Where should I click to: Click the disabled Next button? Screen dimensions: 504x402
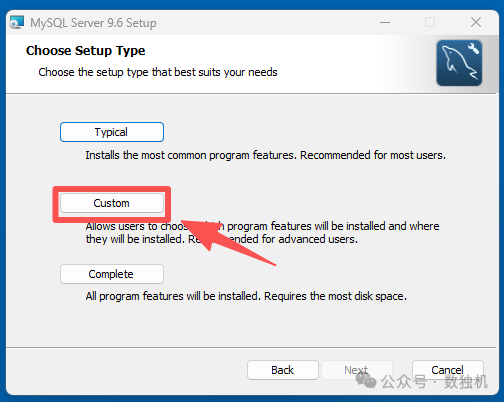356,370
